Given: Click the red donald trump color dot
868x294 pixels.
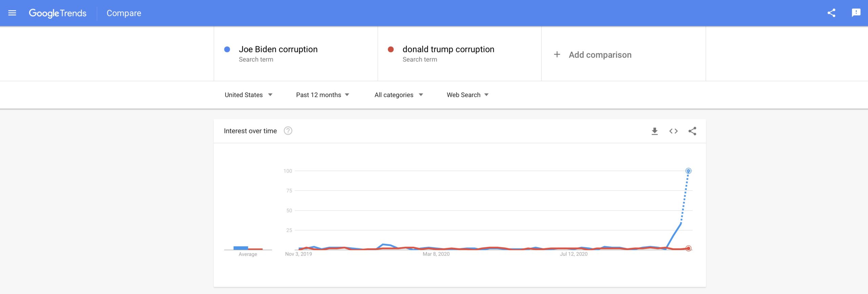Looking at the screenshot, I should [391, 50].
